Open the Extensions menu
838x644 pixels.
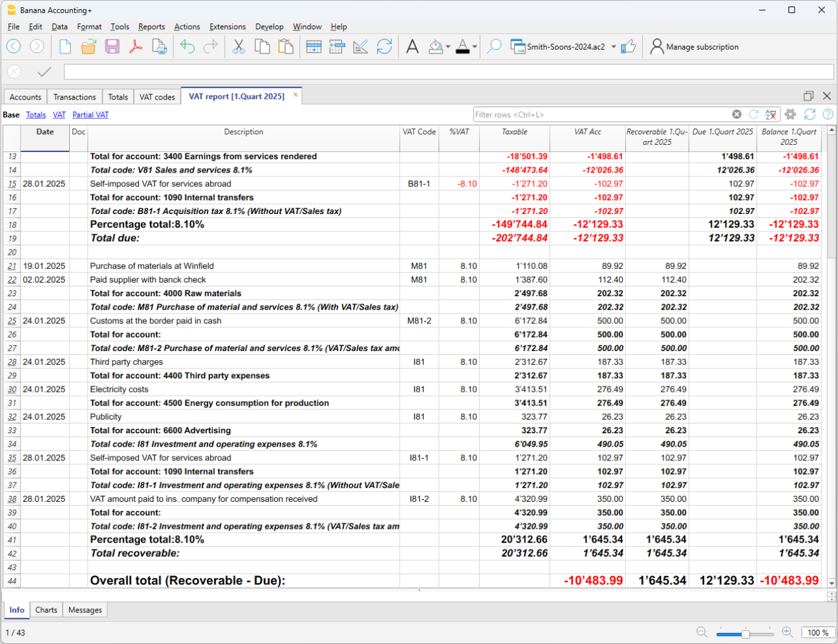click(228, 27)
